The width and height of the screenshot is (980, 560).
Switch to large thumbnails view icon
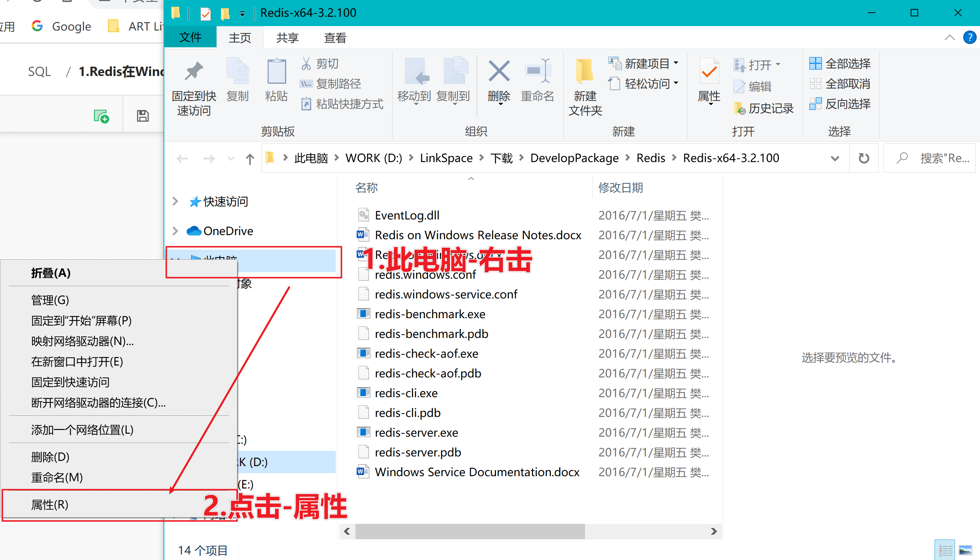[x=965, y=550]
